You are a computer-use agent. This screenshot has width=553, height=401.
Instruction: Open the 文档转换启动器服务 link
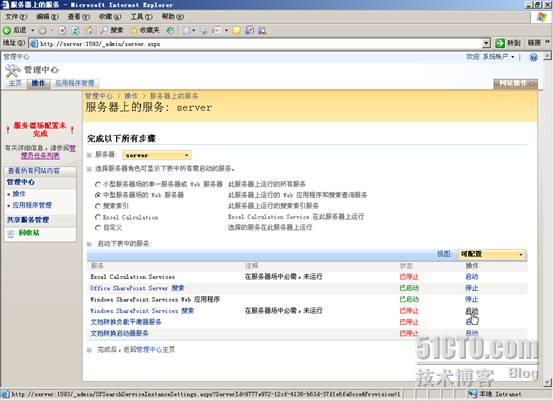[x=120, y=333]
